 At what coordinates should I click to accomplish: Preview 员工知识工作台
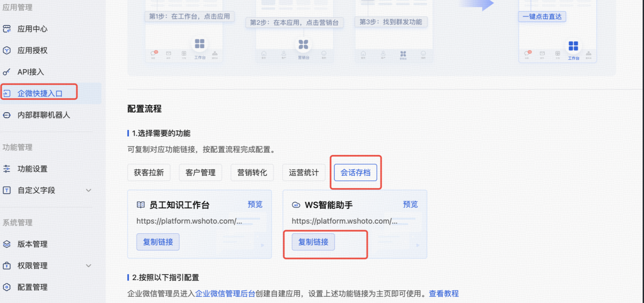(x=255, y=204)
